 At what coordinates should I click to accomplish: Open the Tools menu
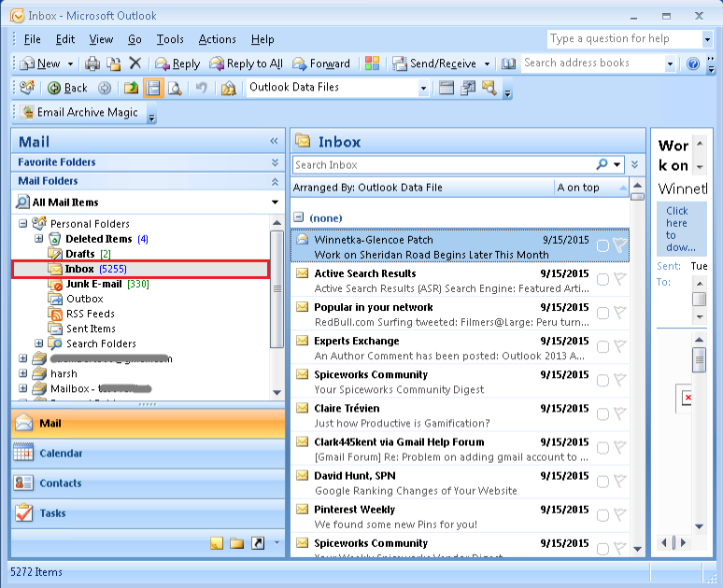pyautogui.click(x=170, y=39)
